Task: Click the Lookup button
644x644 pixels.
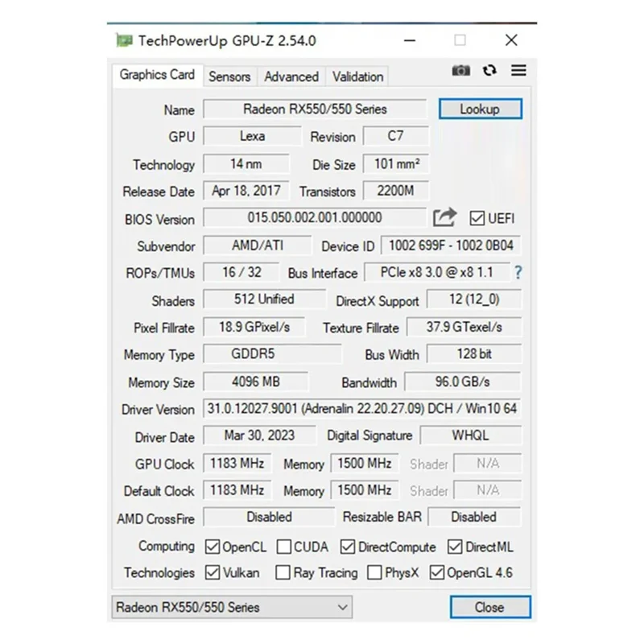Action: tap(480, 109)
